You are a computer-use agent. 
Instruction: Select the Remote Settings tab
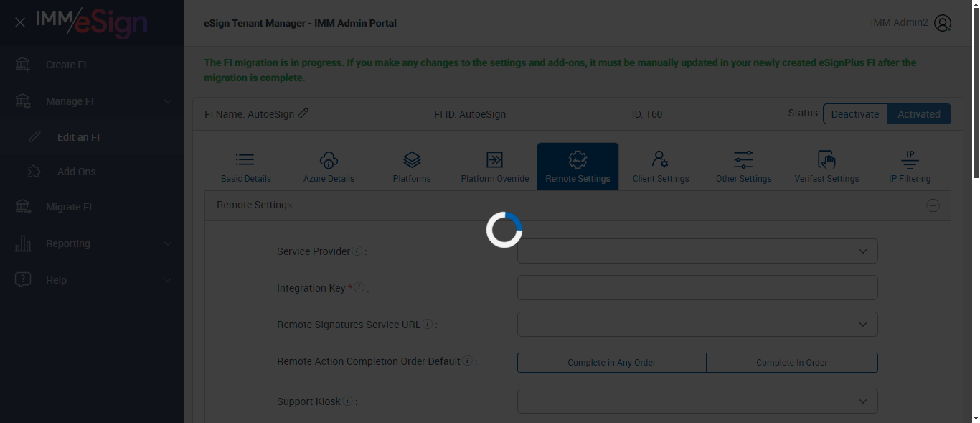point(578,167)
